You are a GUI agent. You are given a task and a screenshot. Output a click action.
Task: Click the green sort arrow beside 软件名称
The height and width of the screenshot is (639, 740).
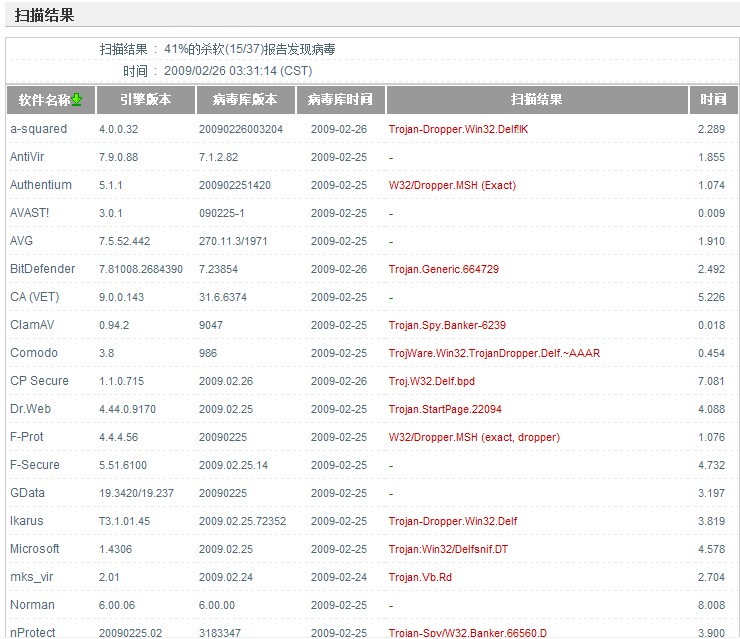pyautogui.click(x=77, y=100)
